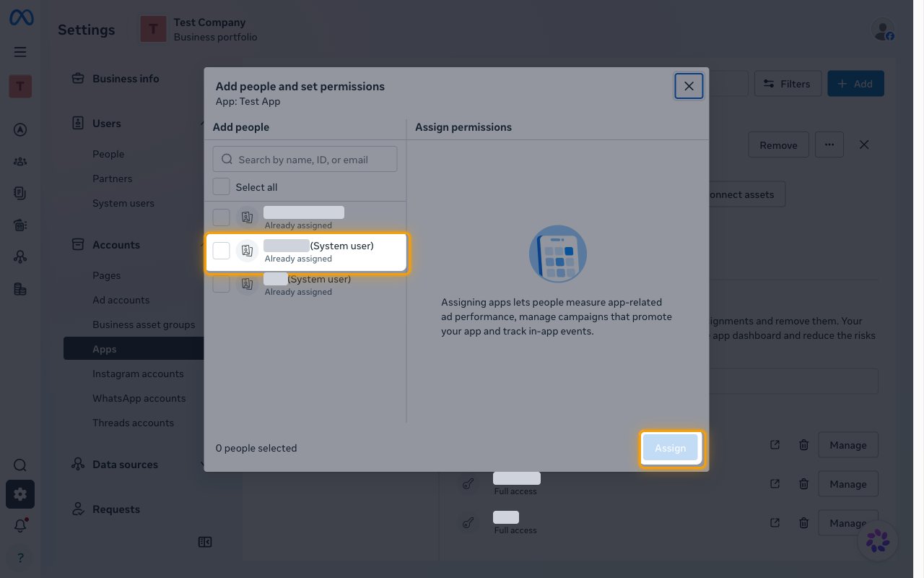Click the more options ellipsis button
924x578 pixels.
(829, 144)
